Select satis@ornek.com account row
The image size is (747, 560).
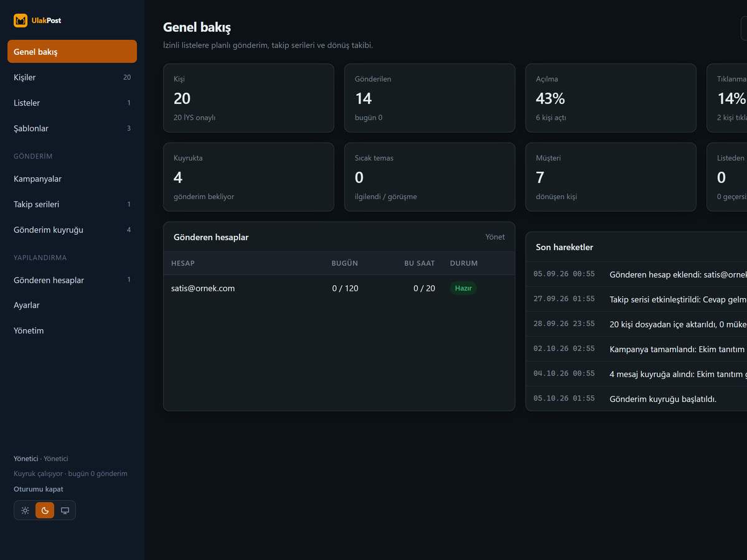(339, 288)
